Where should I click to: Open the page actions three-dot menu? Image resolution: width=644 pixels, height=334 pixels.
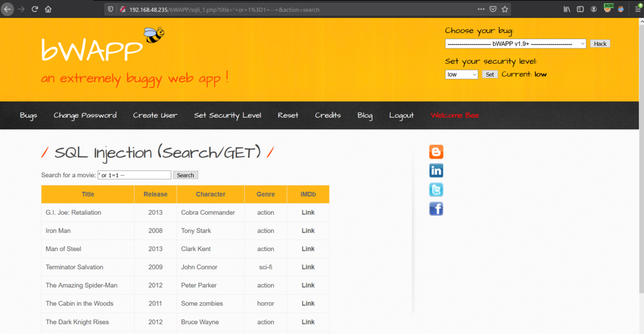[481, 9]
